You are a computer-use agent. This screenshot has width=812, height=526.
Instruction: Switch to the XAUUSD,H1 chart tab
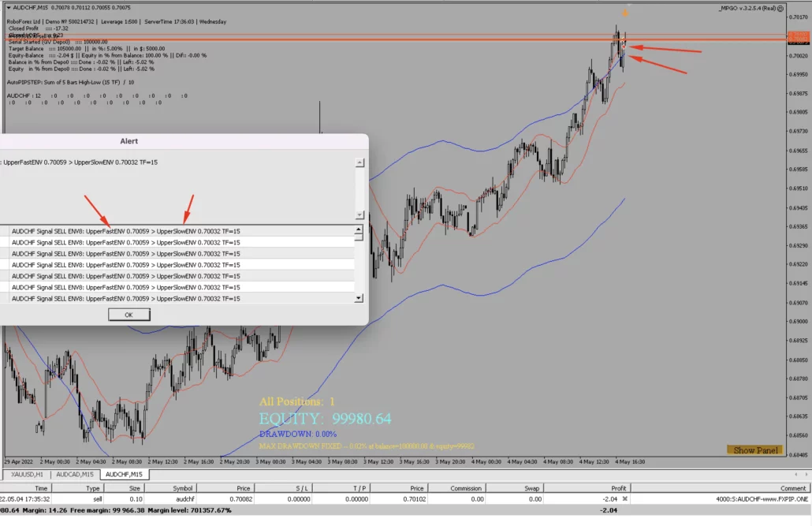click(x=28, y=475)
